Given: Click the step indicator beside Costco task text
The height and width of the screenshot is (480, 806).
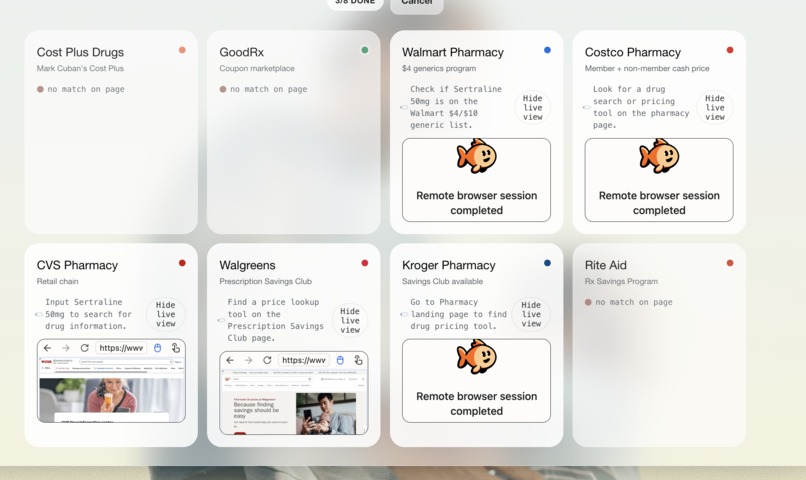Looking at the screenshot, I should pyautogui.click(x=587, y=107).
